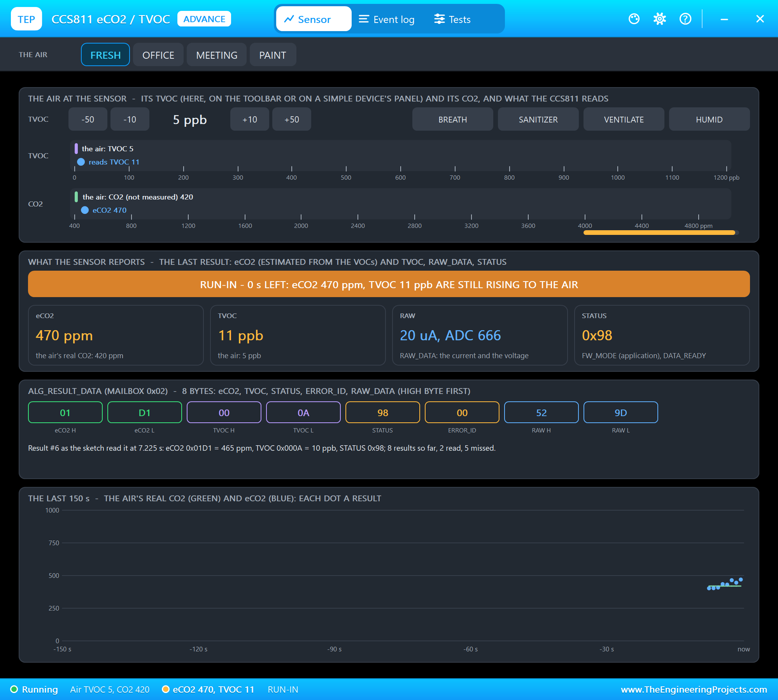The height and width of the screenshot is (700, 778).
Task: Click the TVOC scale bar
Action: [x=401, y=156]
